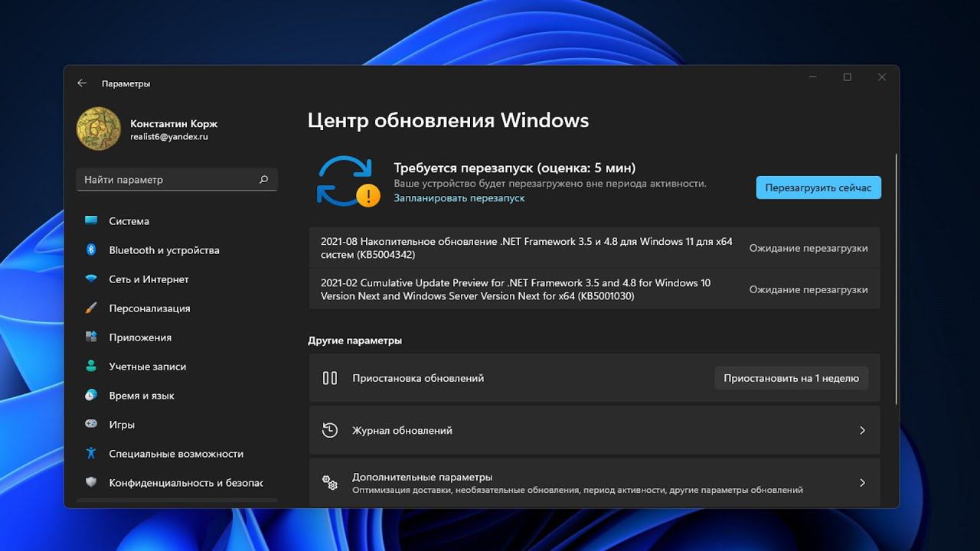Click the Другие параметры section label
The image size is (980, 551).
tap(354, 340)
